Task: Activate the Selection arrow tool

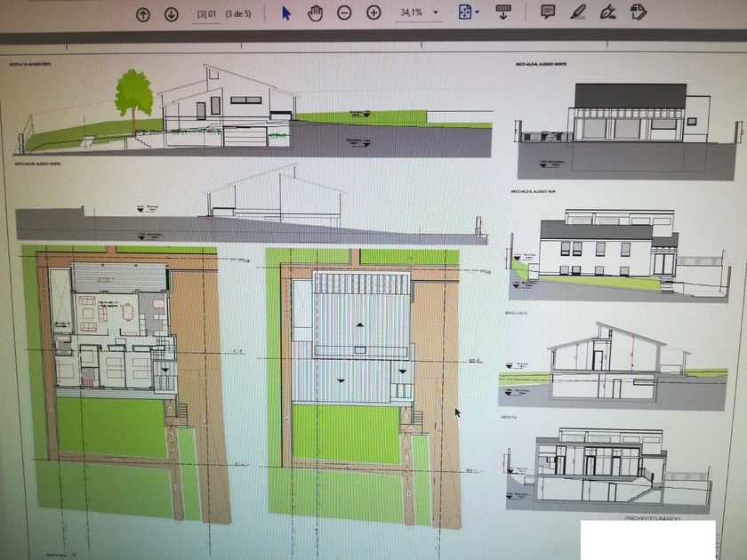Action: pos(285,12)
